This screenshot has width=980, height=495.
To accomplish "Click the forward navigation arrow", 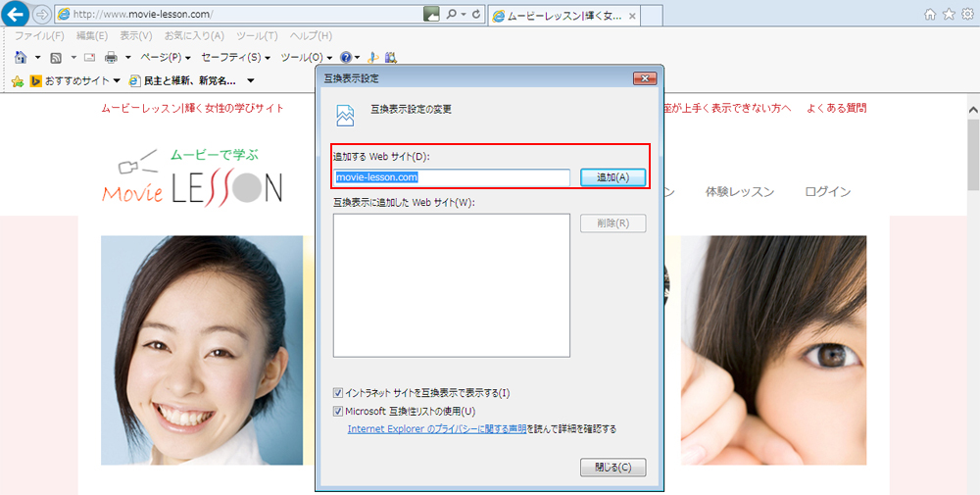I will click(x=42, y=14).
